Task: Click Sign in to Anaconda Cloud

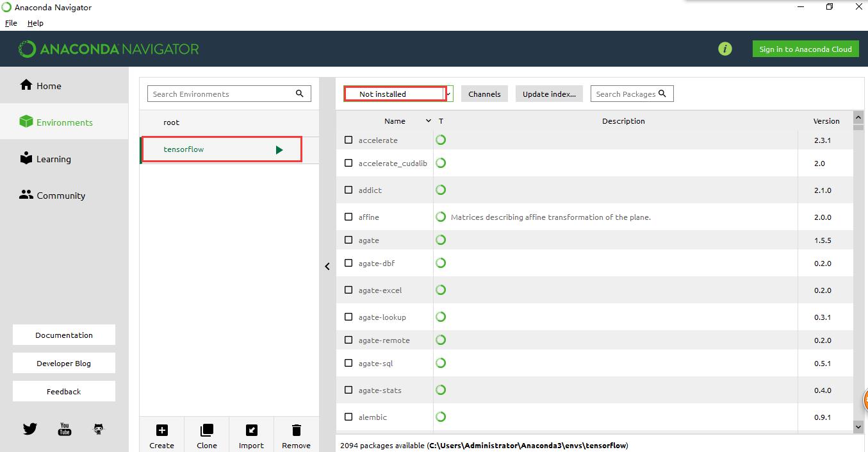Action: click(x=805, y=49)
